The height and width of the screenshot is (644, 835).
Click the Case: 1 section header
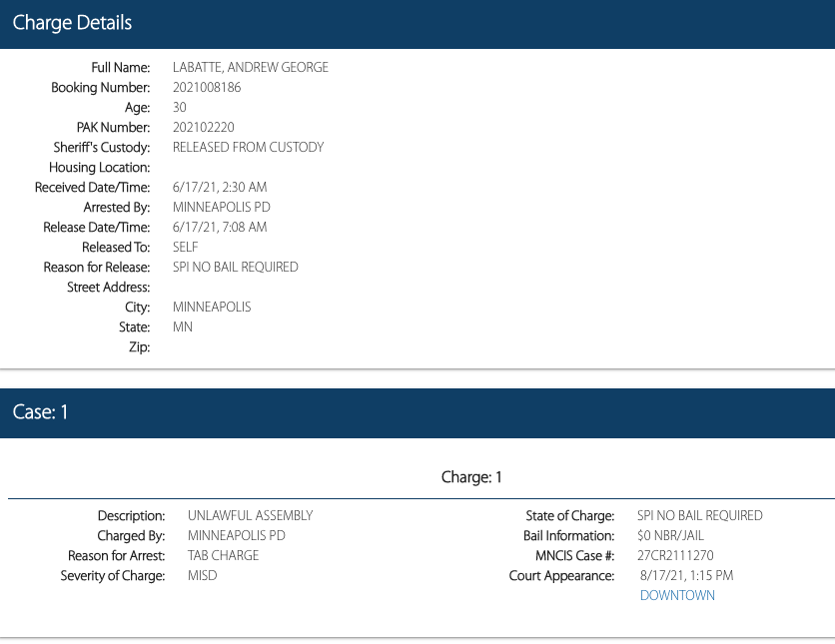[417, 412]
